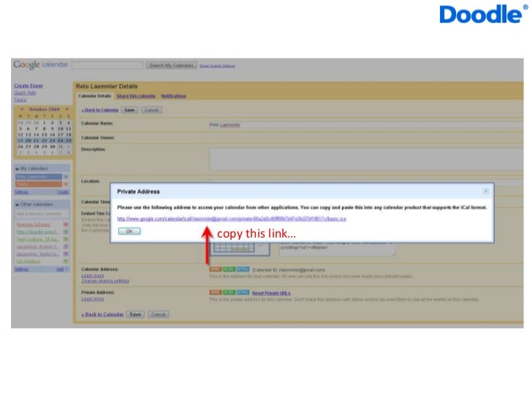
Task: Click the Add a friend's calendar field
Action: pyautogui.click(x=42, y=214)
